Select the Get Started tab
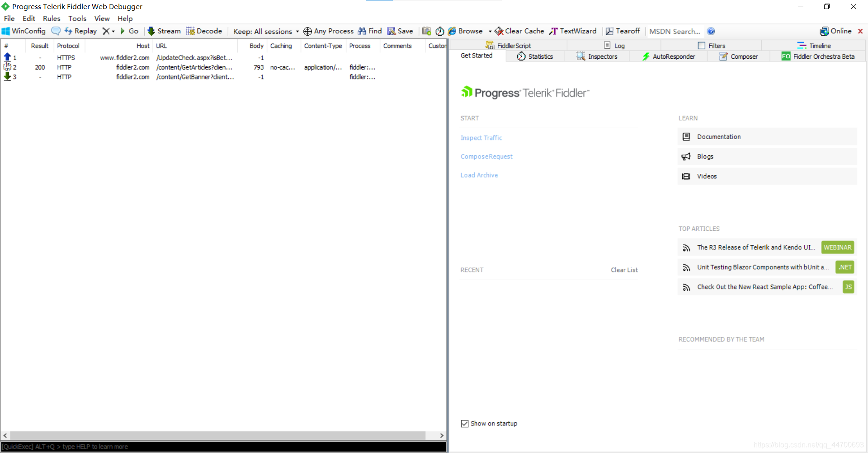The image size is (868, 453). (x=476, y=56)
